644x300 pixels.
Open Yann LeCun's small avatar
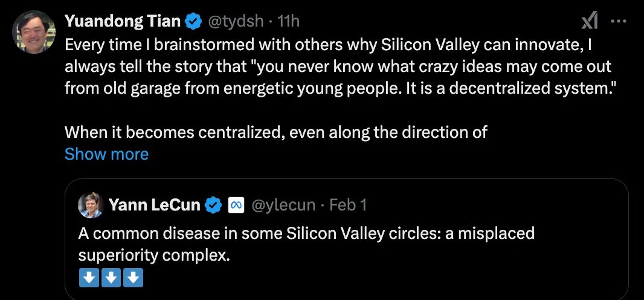(x=91, y=206)
